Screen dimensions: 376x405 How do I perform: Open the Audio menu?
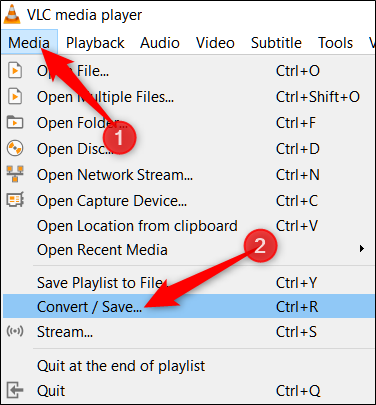(160, 43)
